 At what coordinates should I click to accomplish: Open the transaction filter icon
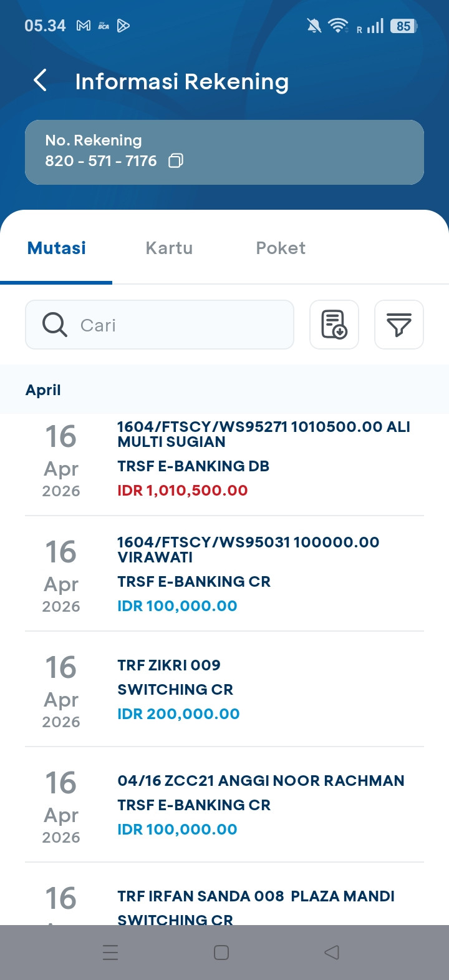pyautogui.click(x=398, y=325)
